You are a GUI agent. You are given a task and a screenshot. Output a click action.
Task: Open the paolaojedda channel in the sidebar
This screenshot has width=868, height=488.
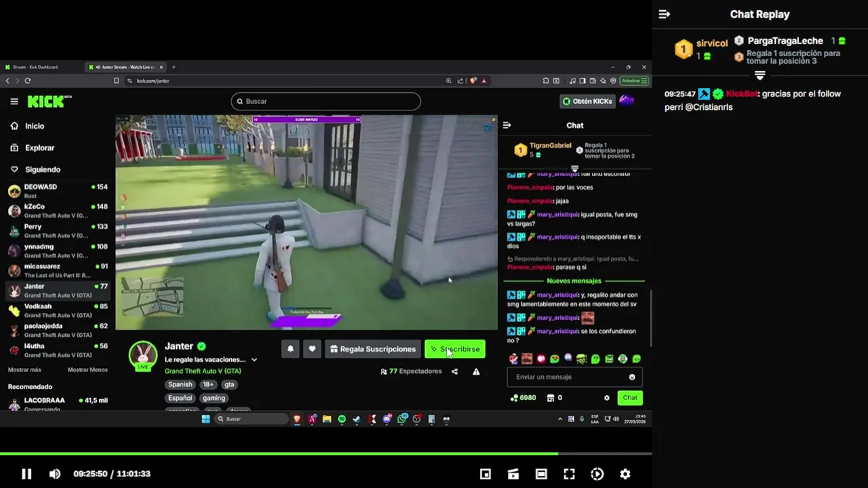[x=58, y=330]
